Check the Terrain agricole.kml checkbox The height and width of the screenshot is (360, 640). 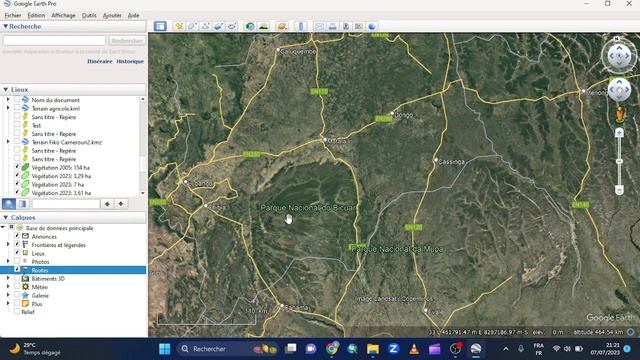tap(17, 108)
